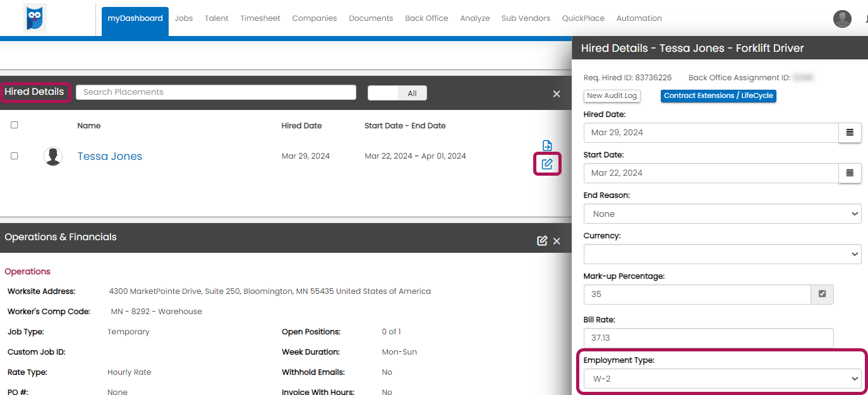Image resolution: width=868 pixels, height=395 pixels.
Task: Toggle the All placements filter switch
Action: [x=397, y=93]
